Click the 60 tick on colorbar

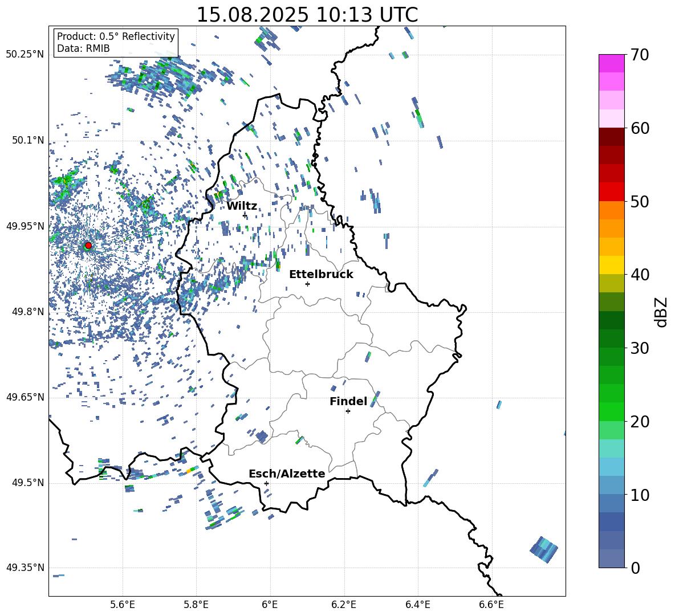point(640,128)
